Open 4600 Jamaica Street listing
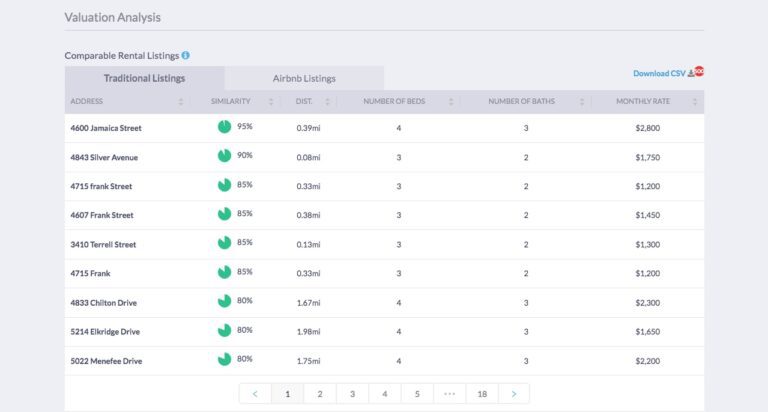 tap(108, 128)
